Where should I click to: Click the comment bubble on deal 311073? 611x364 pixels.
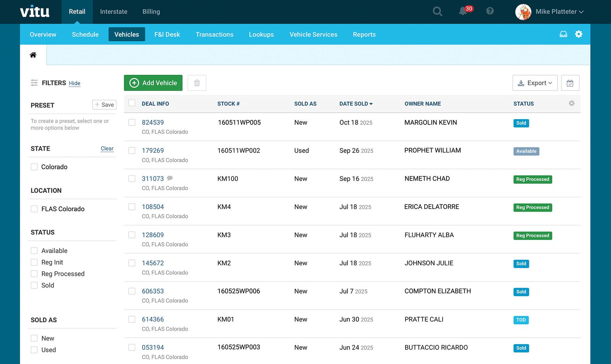tap(170, 178)
